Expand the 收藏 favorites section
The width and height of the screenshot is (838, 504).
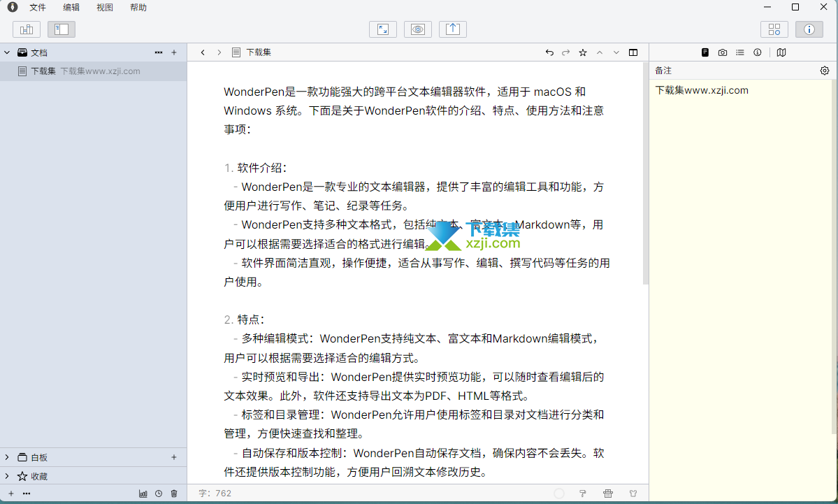click(7, 475)
